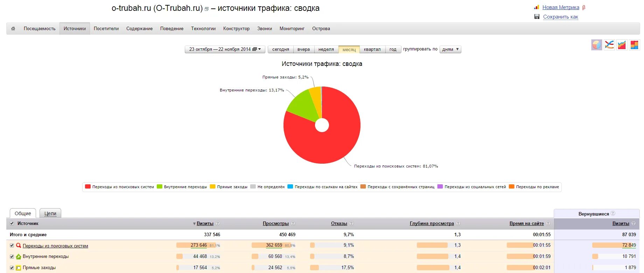The image size is (644, 273).
Task: Open Технологии menu
Action: click(x=203, y=29)
